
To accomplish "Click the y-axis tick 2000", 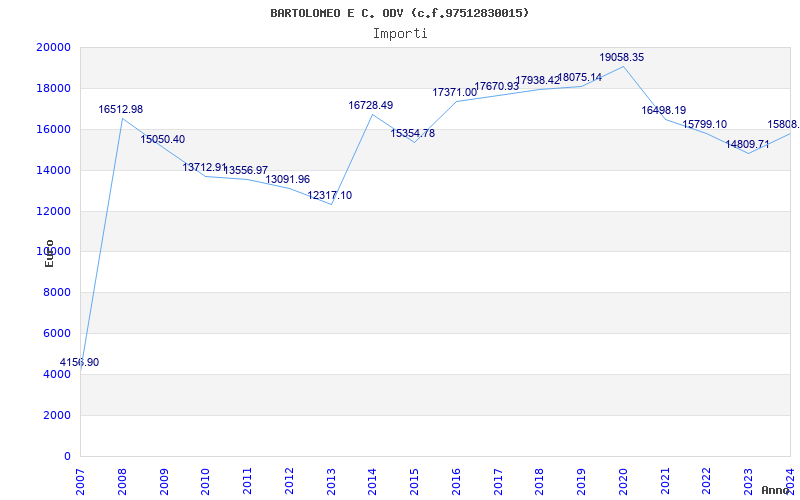I will [x=56, y=415].
